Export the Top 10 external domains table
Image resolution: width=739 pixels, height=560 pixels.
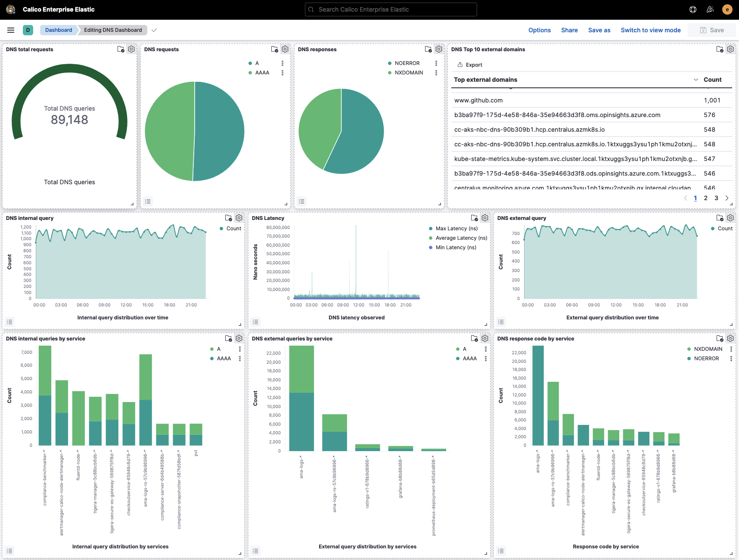[470, 65]
